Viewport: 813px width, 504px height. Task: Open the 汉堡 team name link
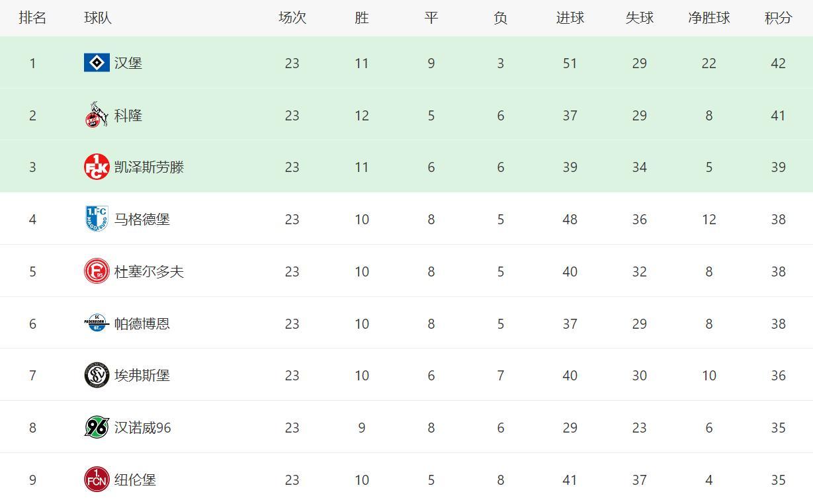128,63
